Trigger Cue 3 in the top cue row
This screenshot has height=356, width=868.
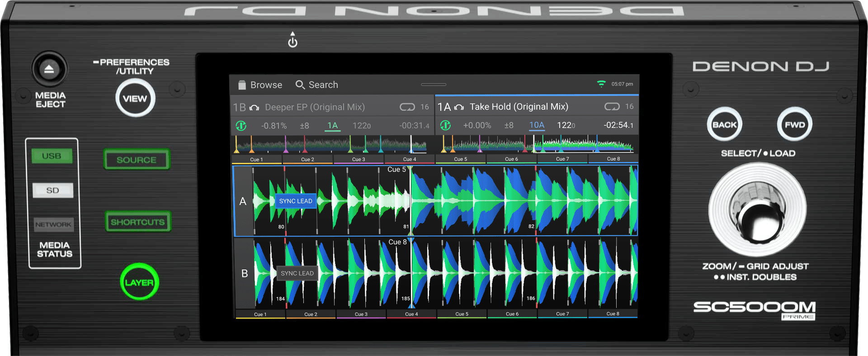click(359, 159)
